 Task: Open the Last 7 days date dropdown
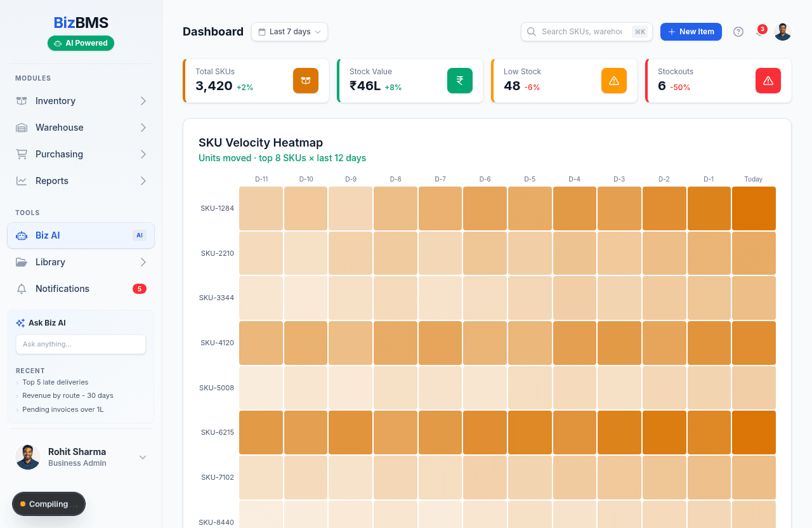[289, 32]
